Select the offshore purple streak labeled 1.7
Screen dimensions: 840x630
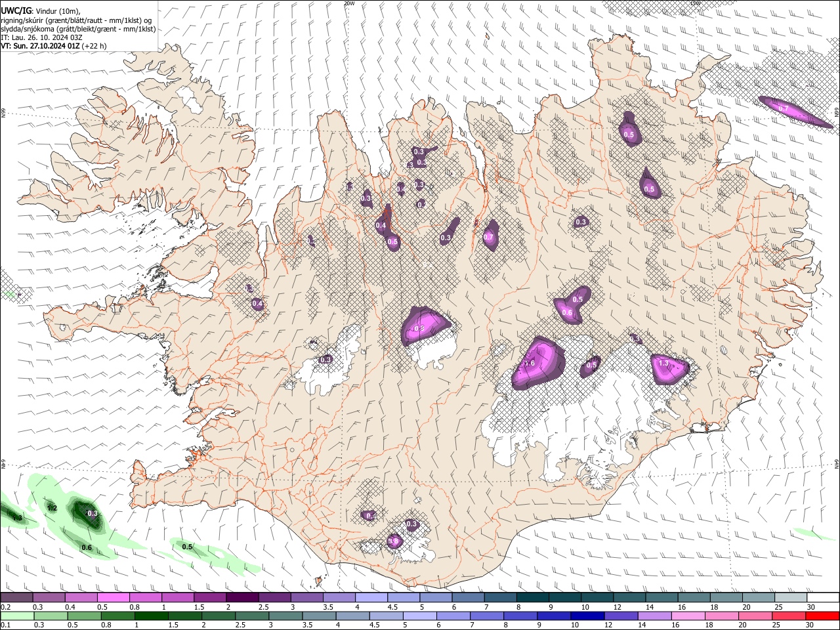[794, 112]
